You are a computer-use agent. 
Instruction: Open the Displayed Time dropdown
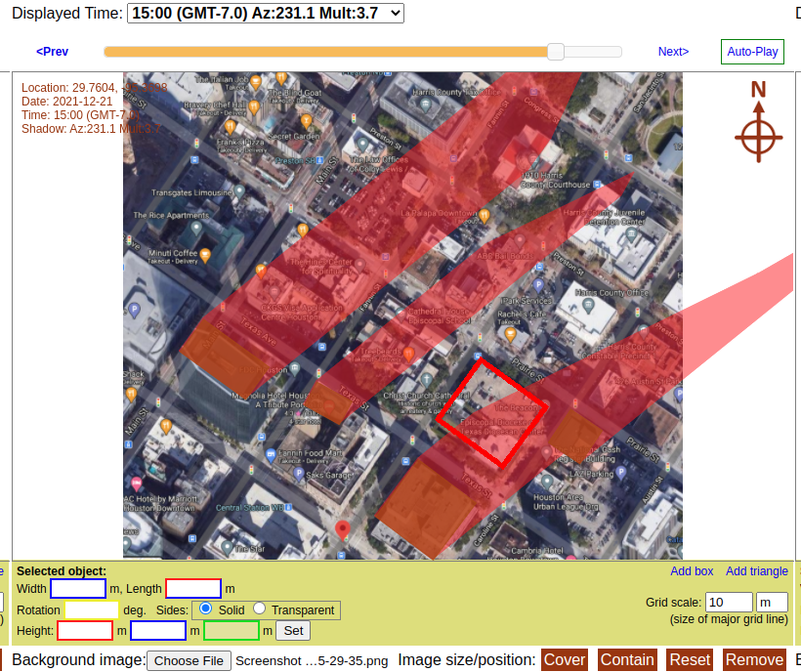[x=265, y=13]
